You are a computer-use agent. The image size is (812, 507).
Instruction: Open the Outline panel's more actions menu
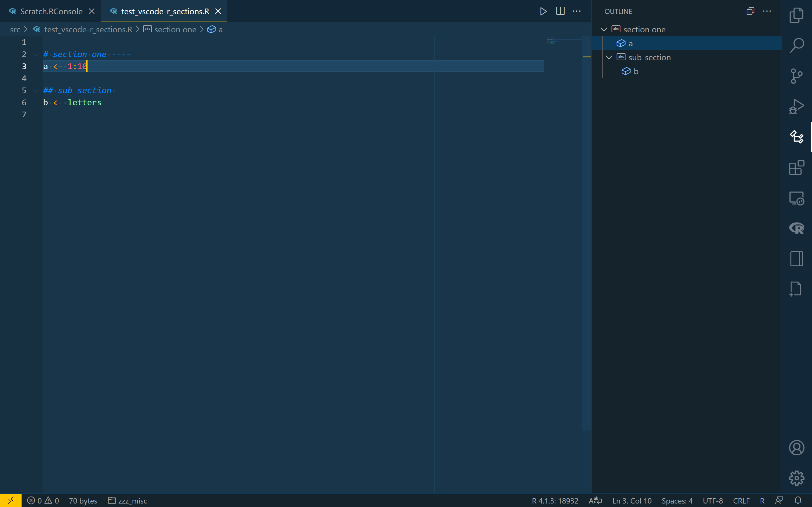[767, 11]
